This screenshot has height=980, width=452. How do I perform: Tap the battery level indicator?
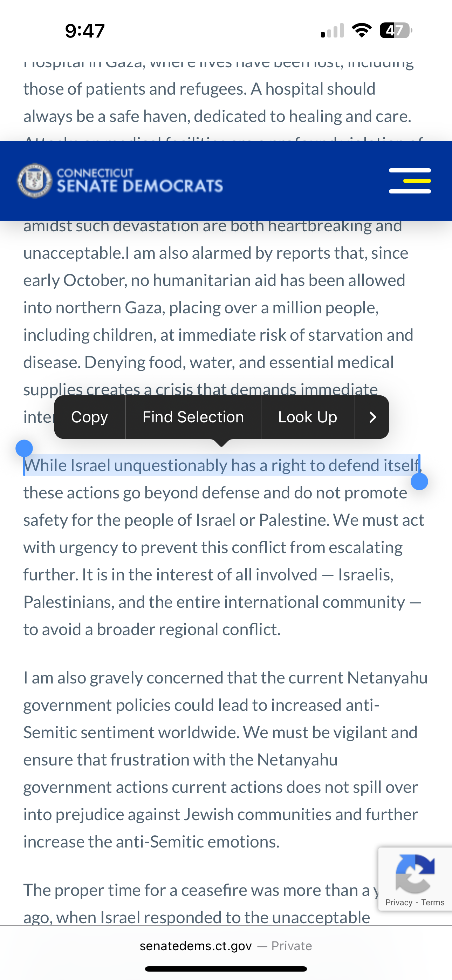click(396, 30)
